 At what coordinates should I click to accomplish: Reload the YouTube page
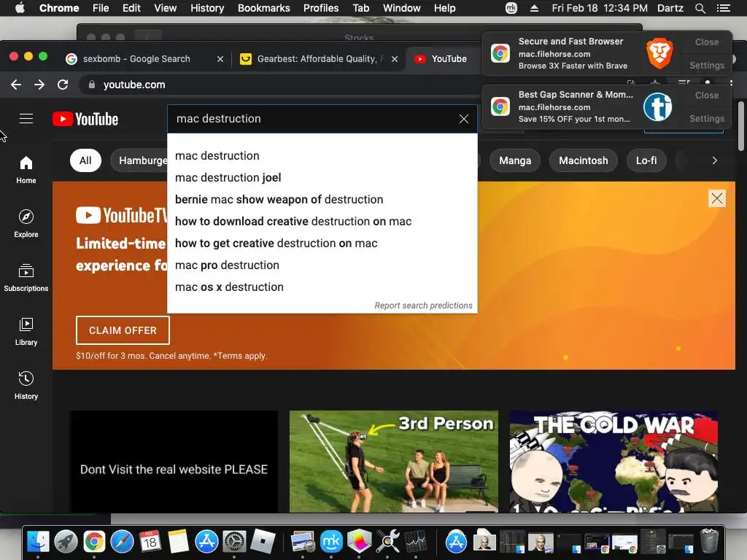click(63, 85)
